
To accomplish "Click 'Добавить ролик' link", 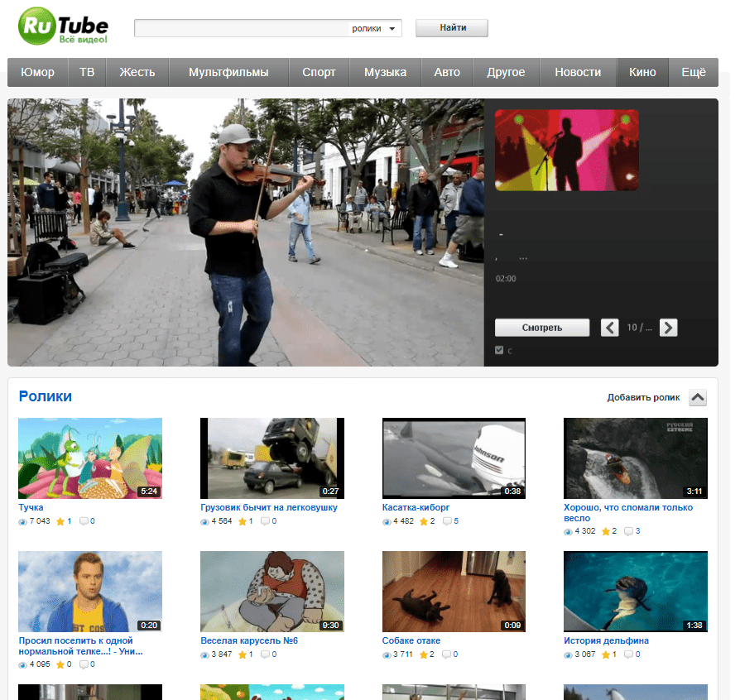I will 643,398.
